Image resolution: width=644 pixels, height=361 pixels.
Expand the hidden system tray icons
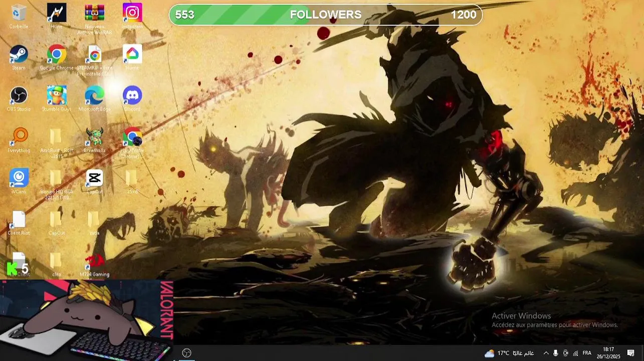[546, 353]
